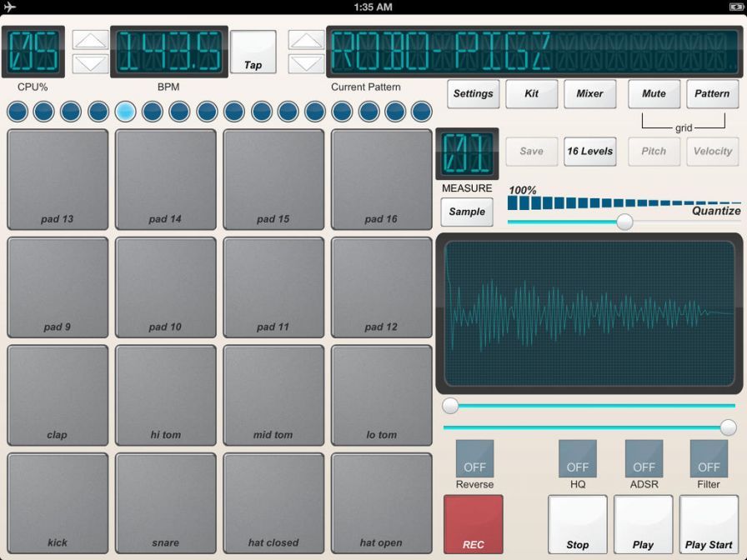The width and height of the screenshot is (747, 560).
Task: Select next pattern with up arrow
Action: coord(306,40)
